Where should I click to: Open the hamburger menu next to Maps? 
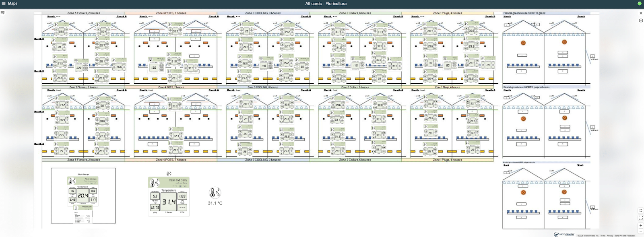pos(3,4)
